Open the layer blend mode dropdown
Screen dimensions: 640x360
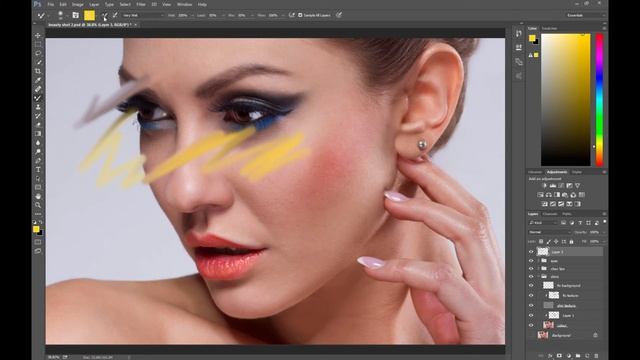[x=549, y=232]
